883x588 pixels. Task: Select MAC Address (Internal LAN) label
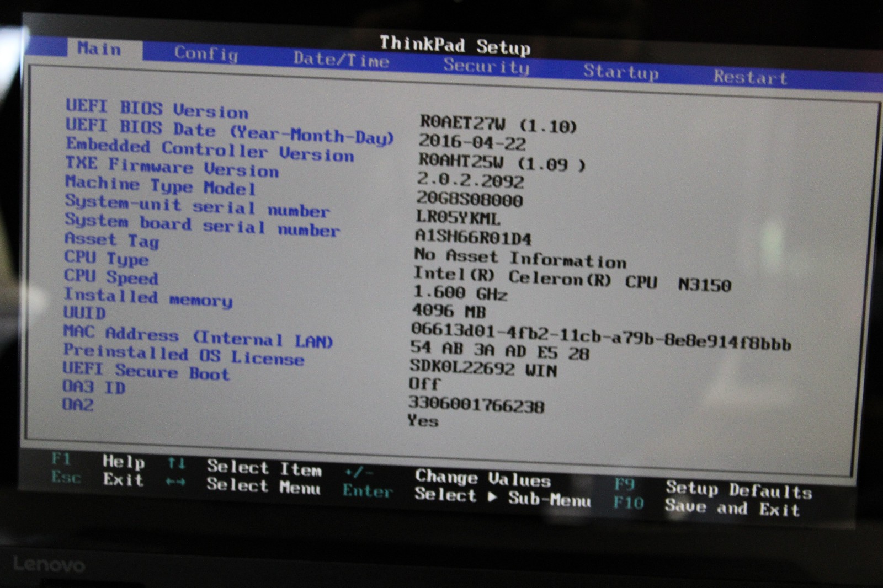pos(198,336)
